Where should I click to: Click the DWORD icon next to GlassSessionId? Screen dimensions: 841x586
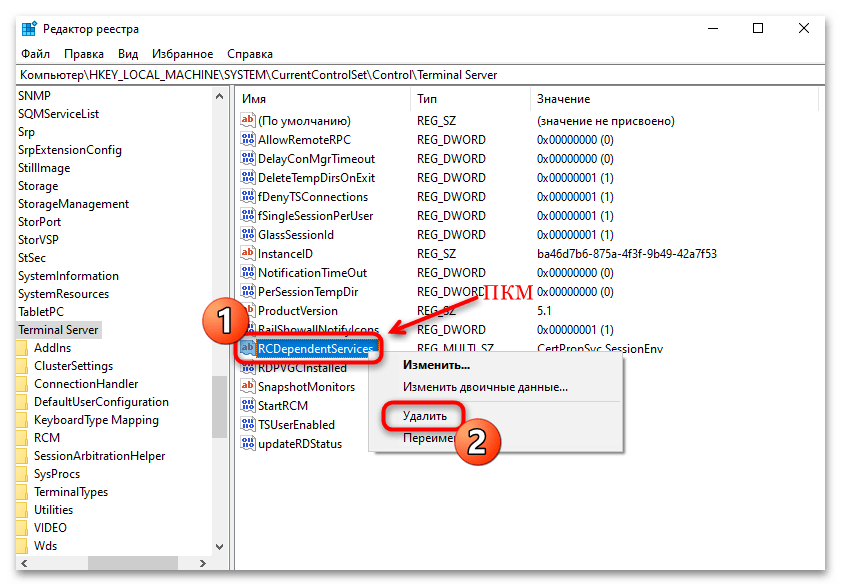click(x=247, y=234)
